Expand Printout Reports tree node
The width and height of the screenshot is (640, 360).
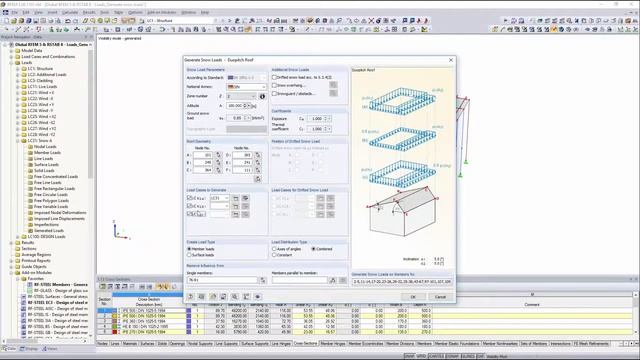point(11,261)
